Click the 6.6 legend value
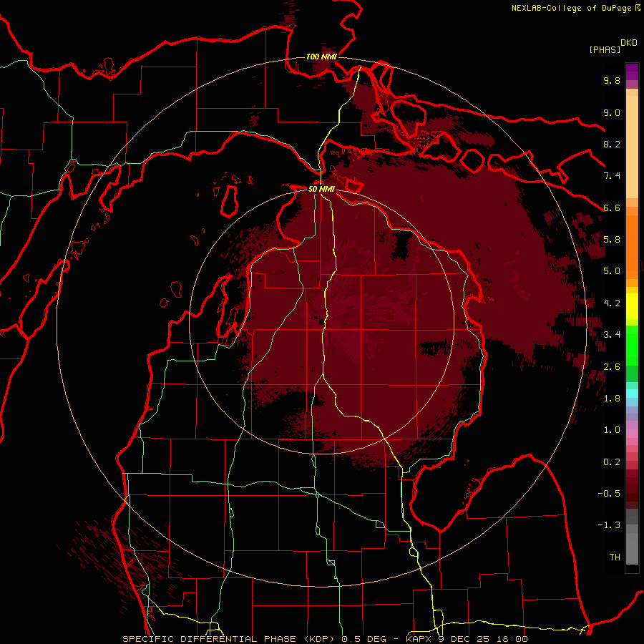The height and width of the screenshot is (644, 644). click(612, 208)
